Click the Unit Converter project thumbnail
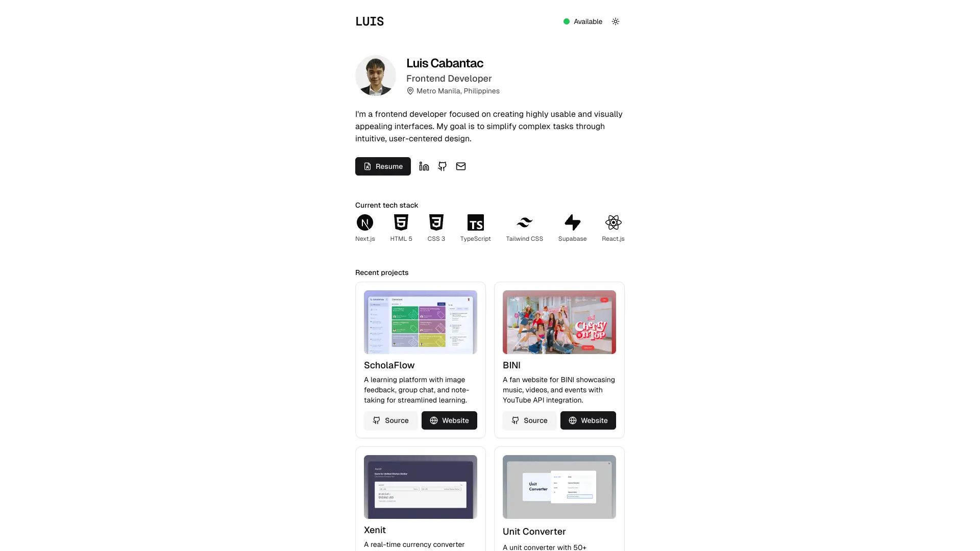 point(559,486)
